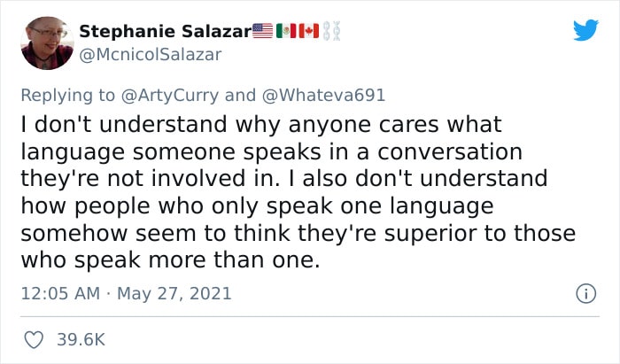Open the @ArtyCurry mention

pyautogui.click(x=170, y=96)
